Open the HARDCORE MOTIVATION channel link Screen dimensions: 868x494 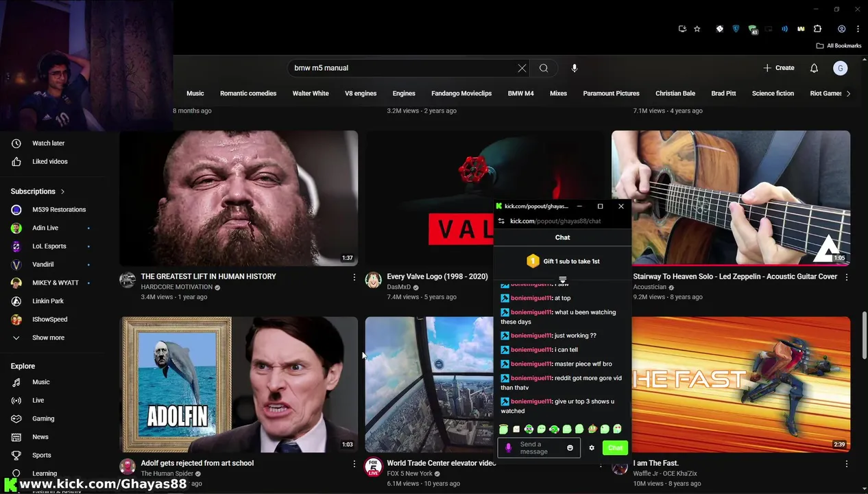tap(177, 287)
